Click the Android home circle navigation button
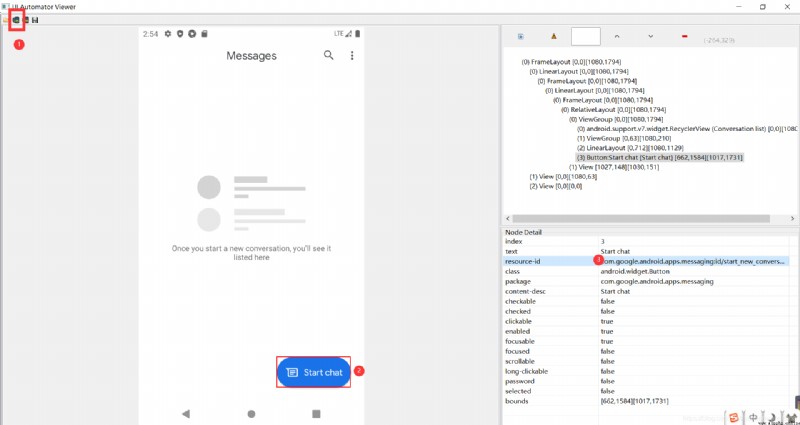This screenshot has width=800, height=425. click(251, 414)
